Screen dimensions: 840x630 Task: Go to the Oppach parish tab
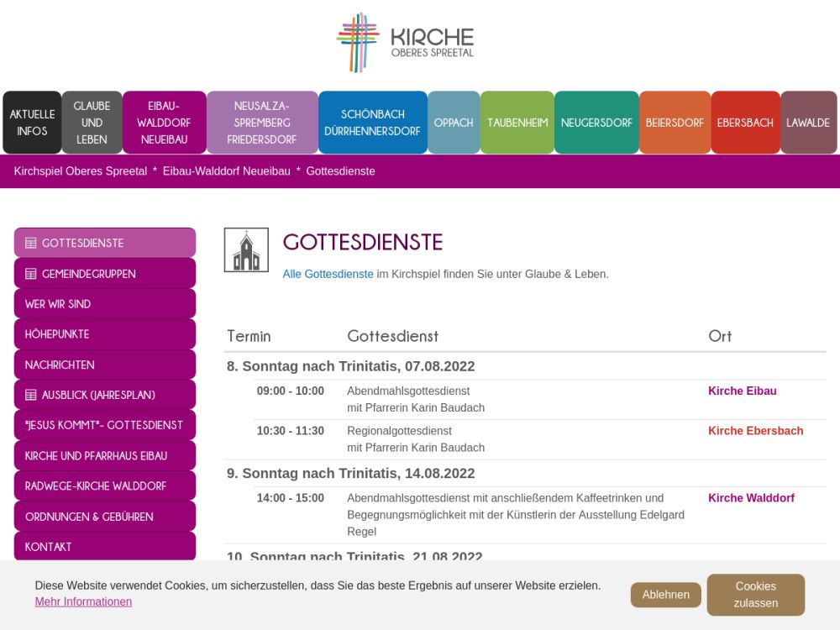pyautogui.click(x=454, y=123)
